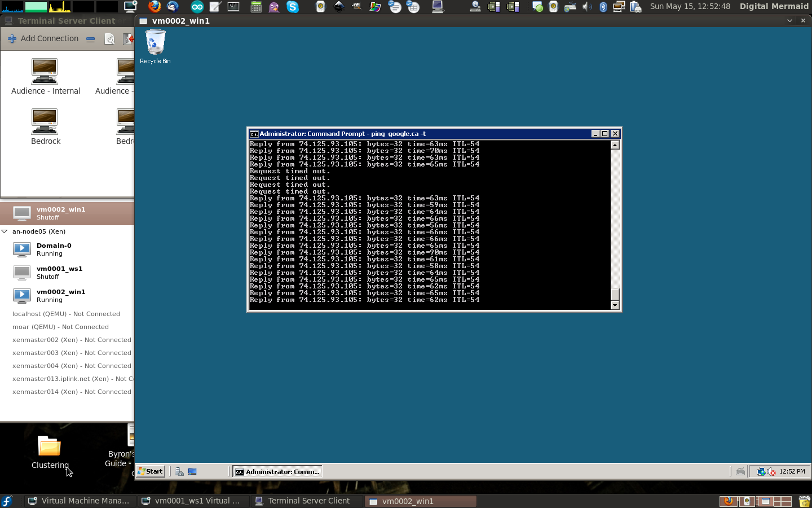Click Administrator: Command Prompt taskbar button
Image resolution: width=812 pixels, height=508 pixels.
pyautogui.click(x=277, y=472)
